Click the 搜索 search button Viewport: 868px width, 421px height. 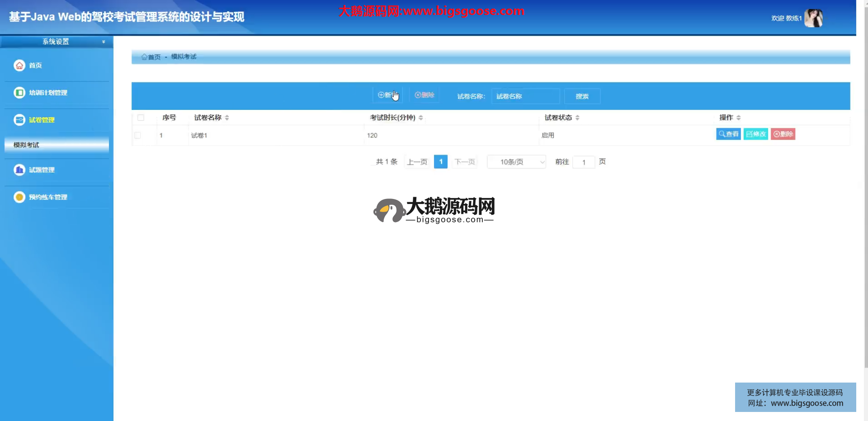click(582, 96)
